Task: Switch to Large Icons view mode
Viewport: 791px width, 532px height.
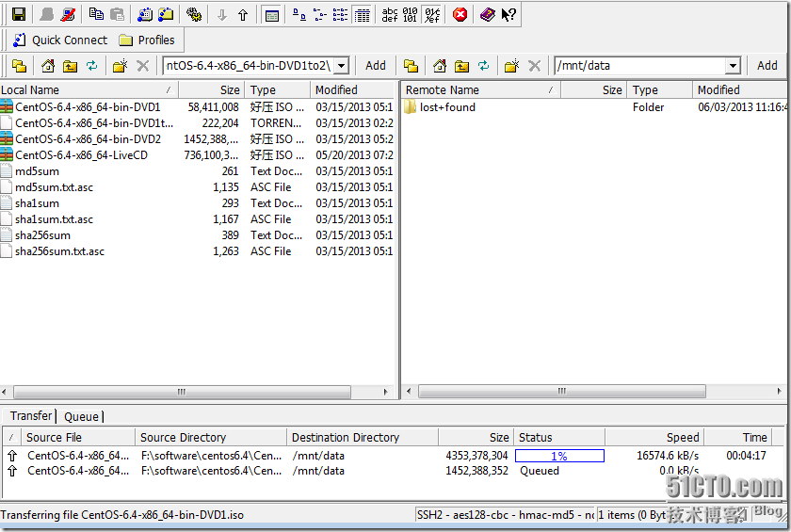Action: [x=299, y=15]
